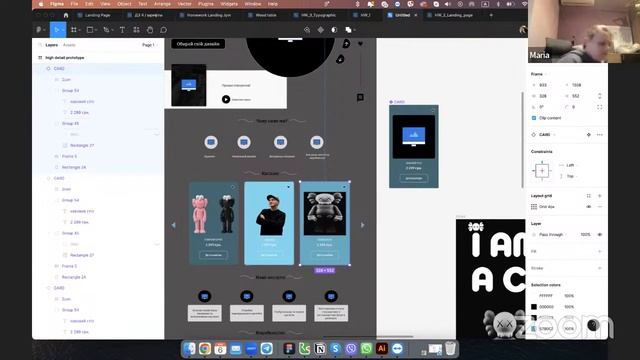Screen dimensions: 640x360
Task: Select the Text tool
Action: (x=122, y=30)
